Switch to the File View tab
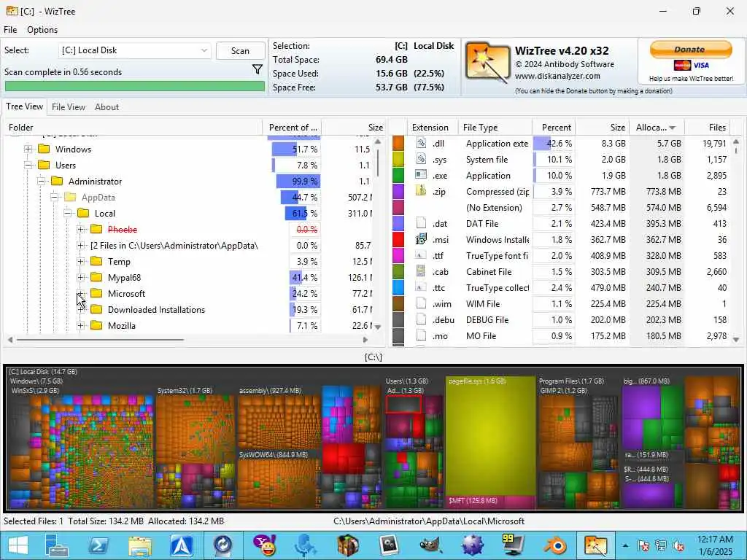The height and width of the screenshot is (560, 747). [68, 107]
